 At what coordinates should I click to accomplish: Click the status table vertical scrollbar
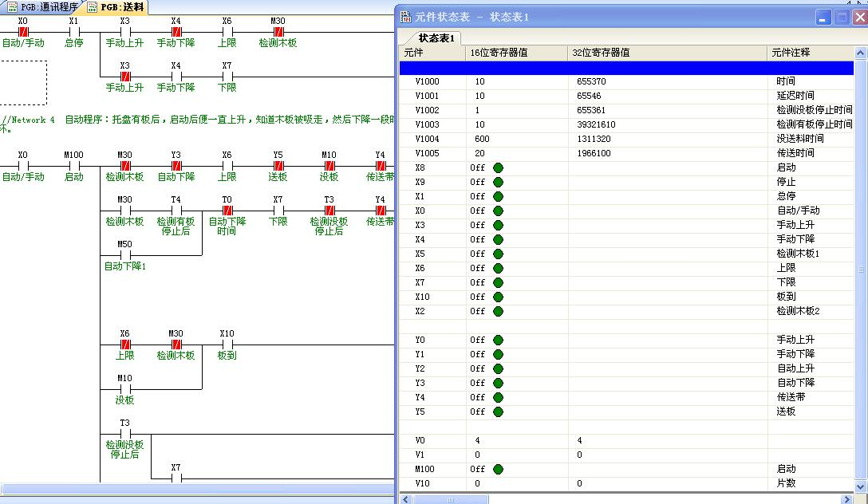pyautogui.click(x=861, y=271)
